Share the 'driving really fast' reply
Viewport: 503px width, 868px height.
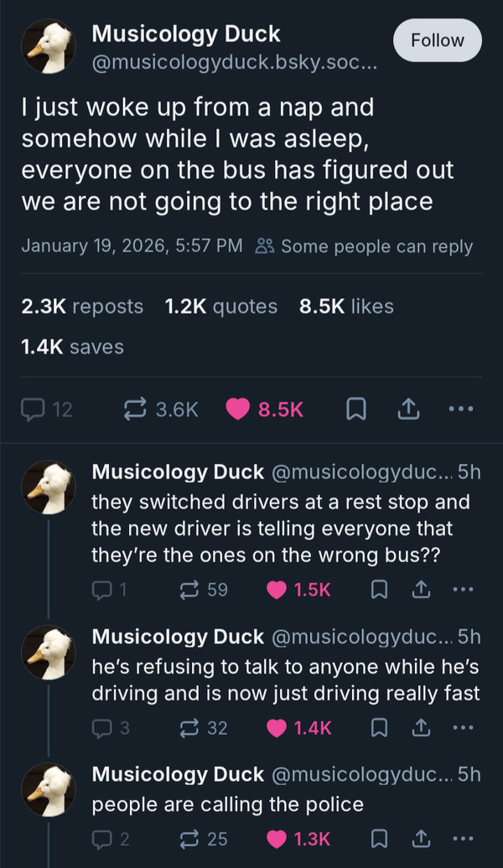click(419, 728)
